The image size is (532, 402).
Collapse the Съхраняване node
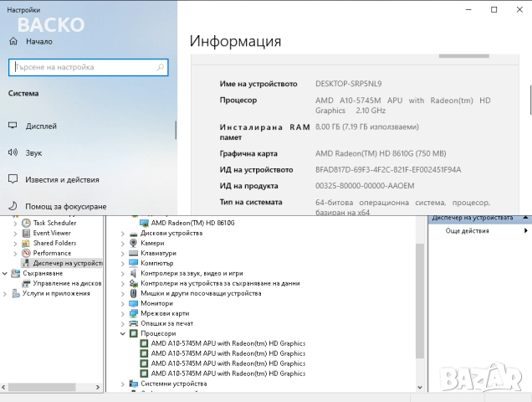(5, 273)
